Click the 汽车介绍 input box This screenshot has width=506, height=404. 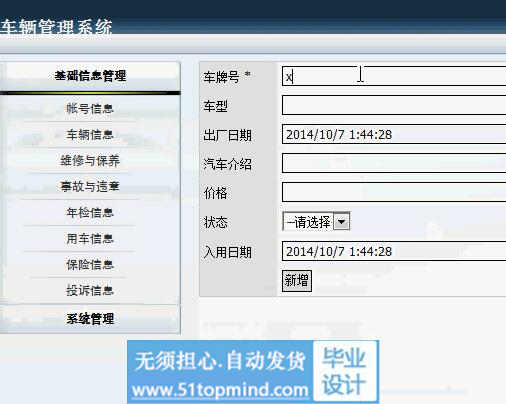coord(394,163)
